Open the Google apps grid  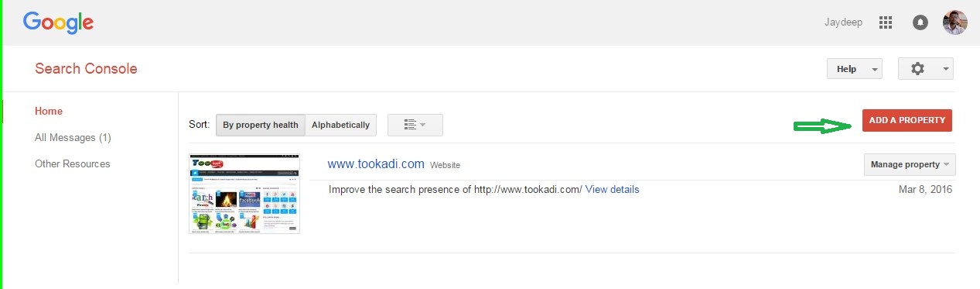886,22
